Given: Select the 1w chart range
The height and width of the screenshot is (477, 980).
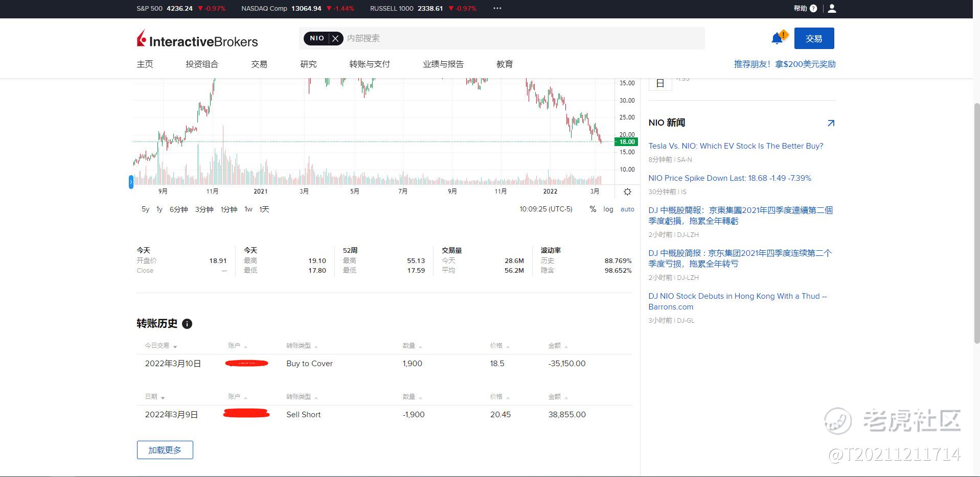Looking at the screenshot, I should coord(248,209).
